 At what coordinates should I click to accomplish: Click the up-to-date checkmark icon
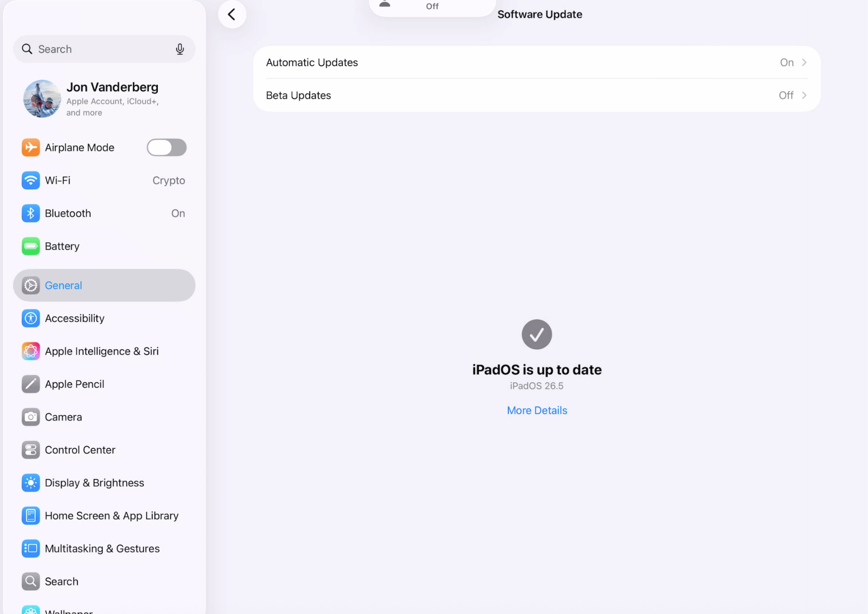click(537, 334)
